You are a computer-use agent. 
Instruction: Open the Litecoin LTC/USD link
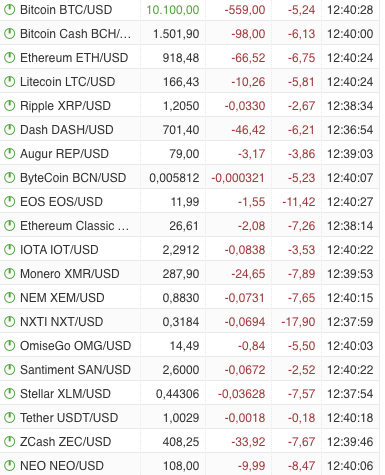[x=68, y=82]
